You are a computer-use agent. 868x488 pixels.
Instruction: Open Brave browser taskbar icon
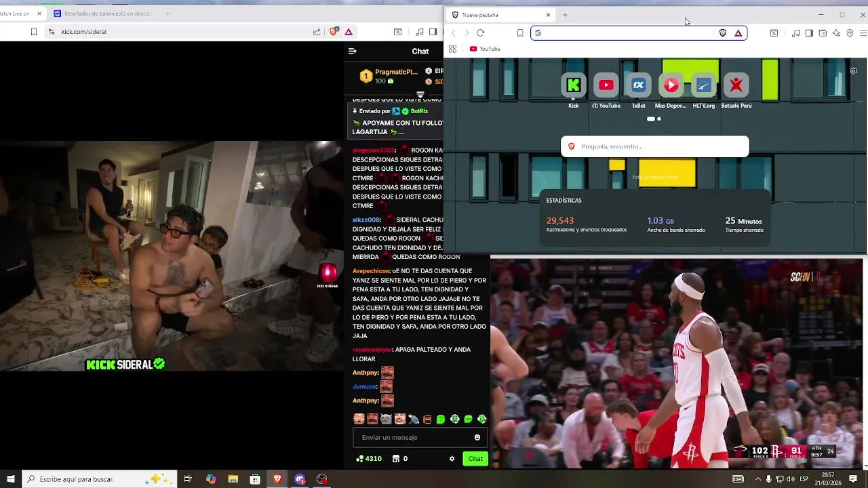277,479
